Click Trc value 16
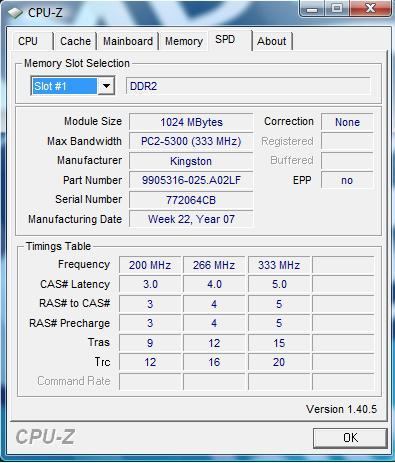 tap(214, 362)
